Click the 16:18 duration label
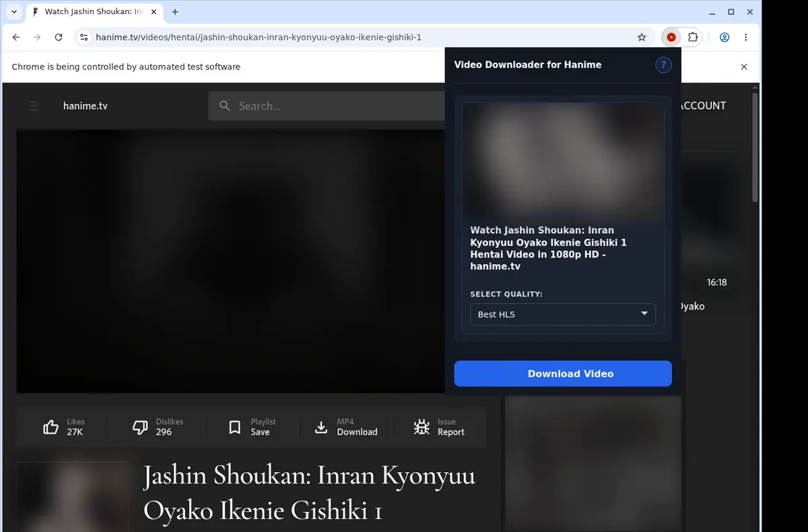808x532 pixels. [716, 282]
